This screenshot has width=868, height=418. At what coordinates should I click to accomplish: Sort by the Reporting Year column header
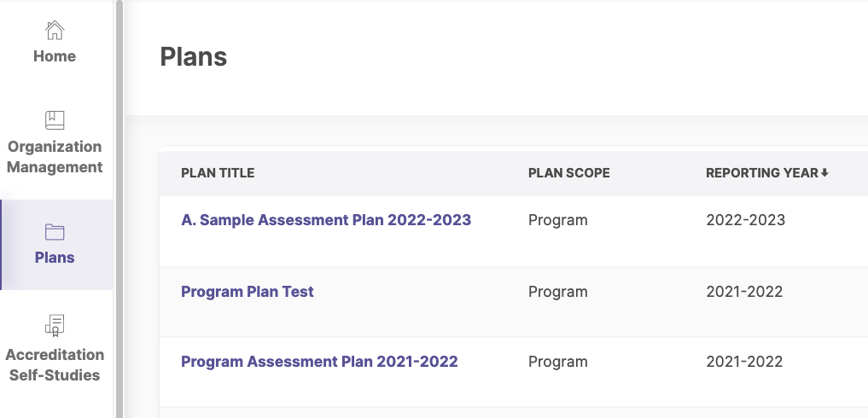[762, 172]
